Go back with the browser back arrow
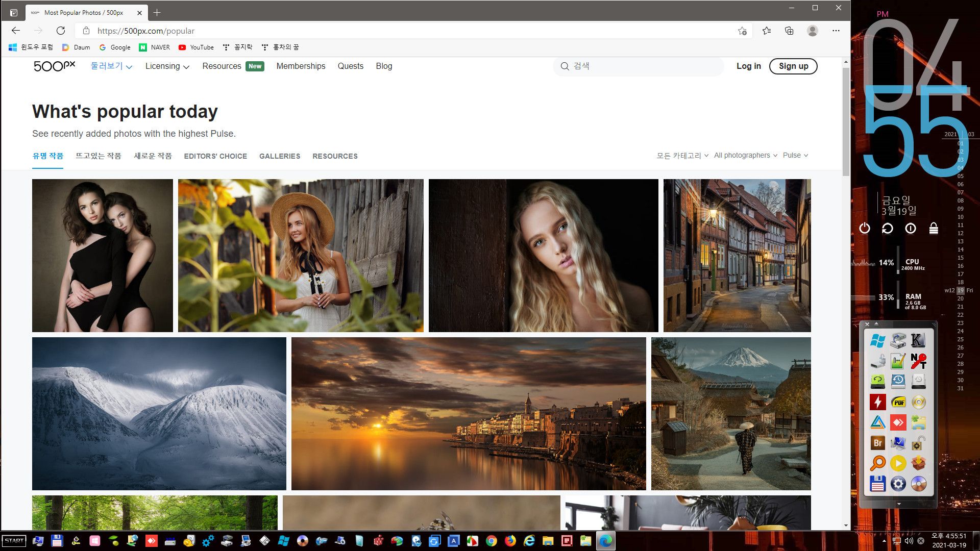The image size is (980, 551). pos(16,31)
